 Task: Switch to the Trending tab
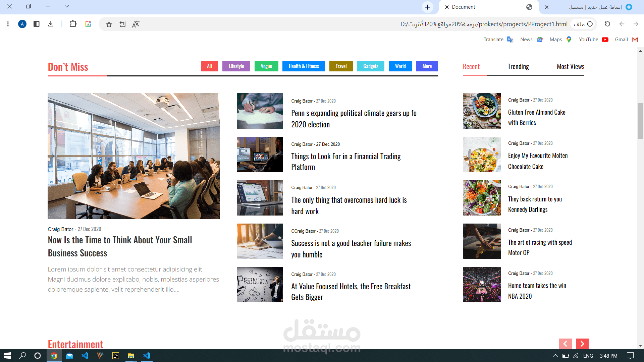518,67
